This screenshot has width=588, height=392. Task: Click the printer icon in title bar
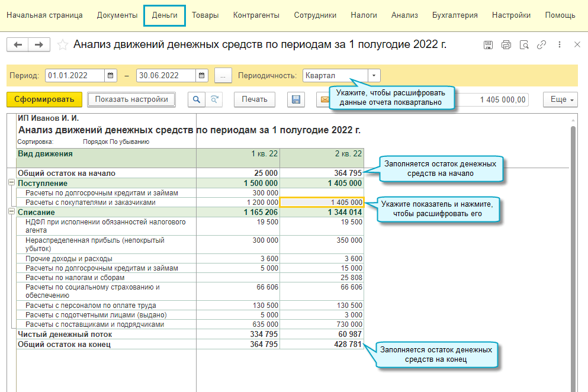[x=506, y=45]
